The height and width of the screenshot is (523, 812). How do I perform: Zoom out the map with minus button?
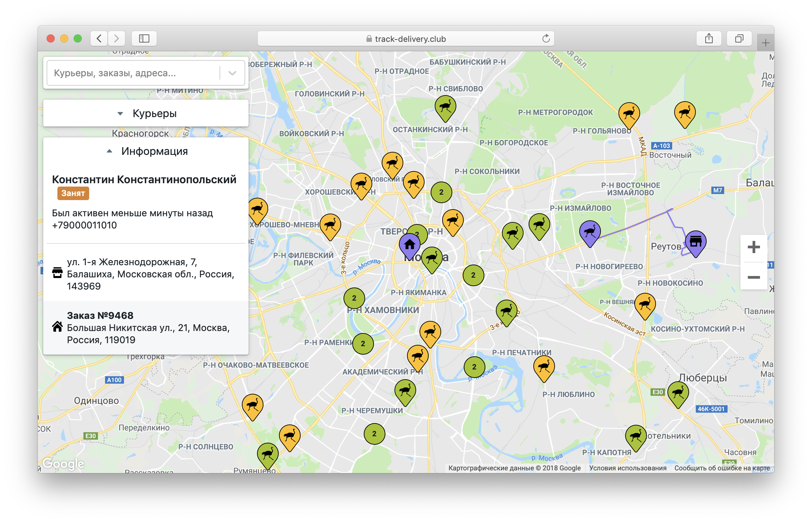click(753, 277)
